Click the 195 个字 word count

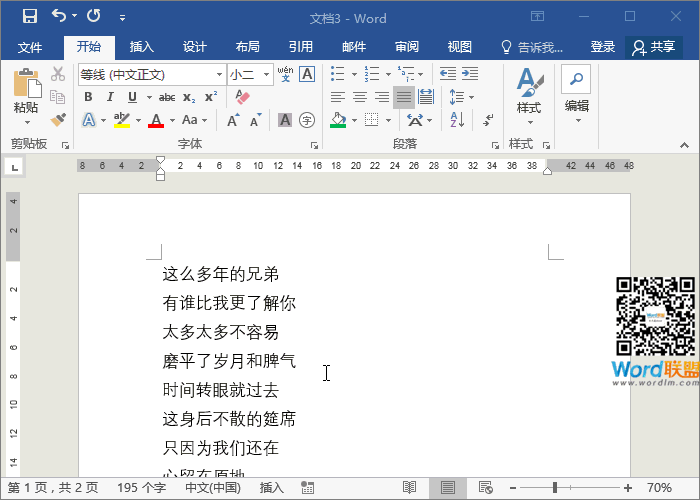142,488
